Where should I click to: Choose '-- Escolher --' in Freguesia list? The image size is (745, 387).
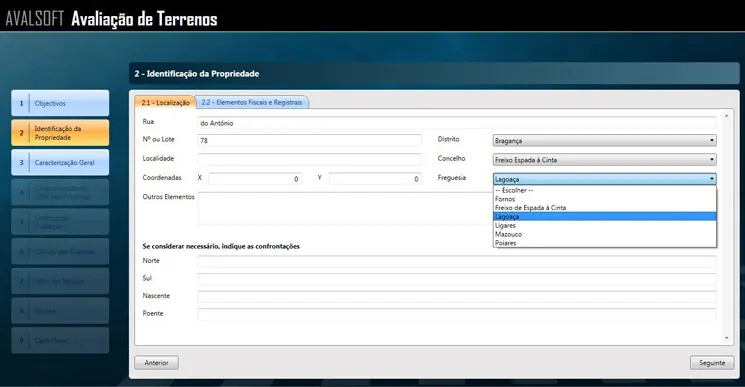point(604,190)
